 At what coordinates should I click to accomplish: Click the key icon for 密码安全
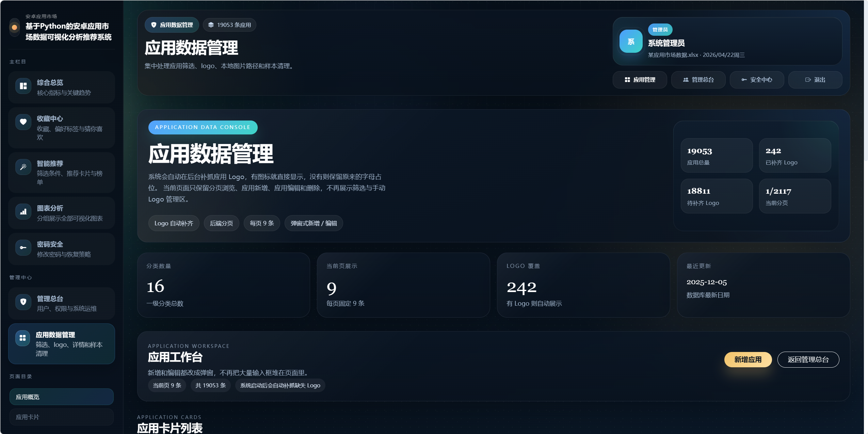[23, 247]
